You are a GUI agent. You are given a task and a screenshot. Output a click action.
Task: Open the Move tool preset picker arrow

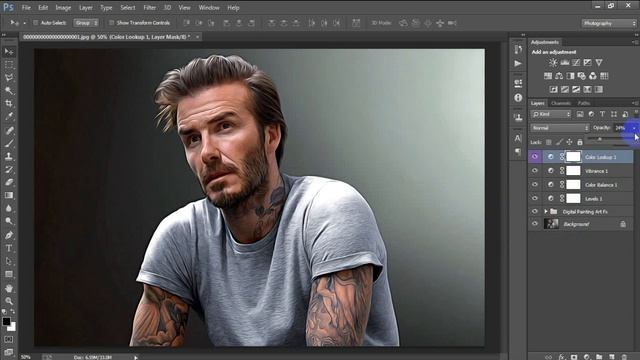pos(24,23)
